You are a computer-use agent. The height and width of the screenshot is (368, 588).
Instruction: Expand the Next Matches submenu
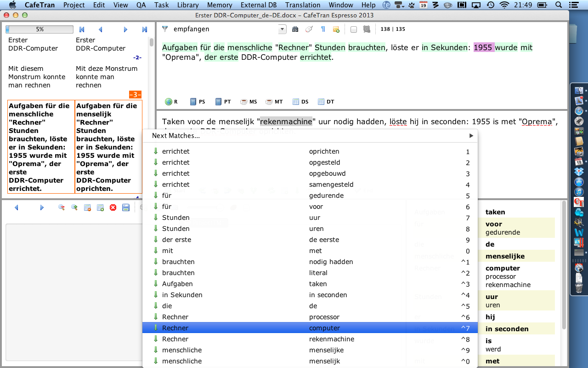(x=471, y=136)
